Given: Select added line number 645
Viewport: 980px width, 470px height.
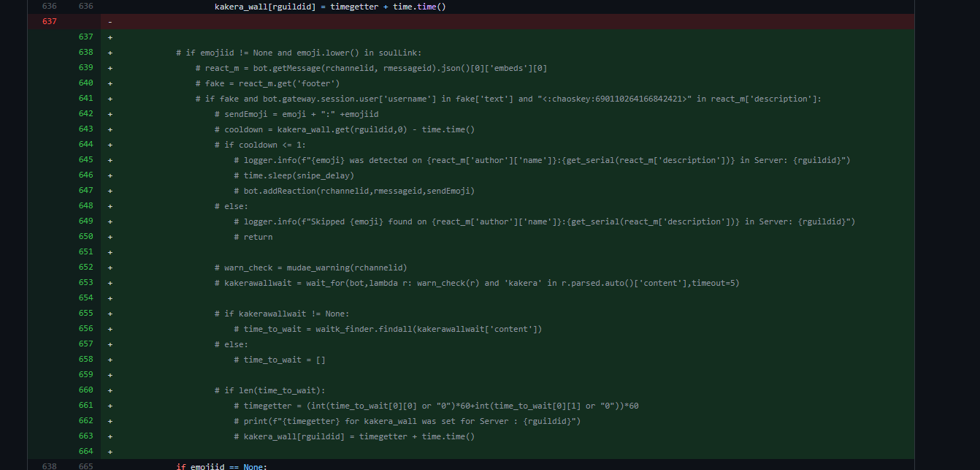Looking at the screenshot, I should (85, 160).
